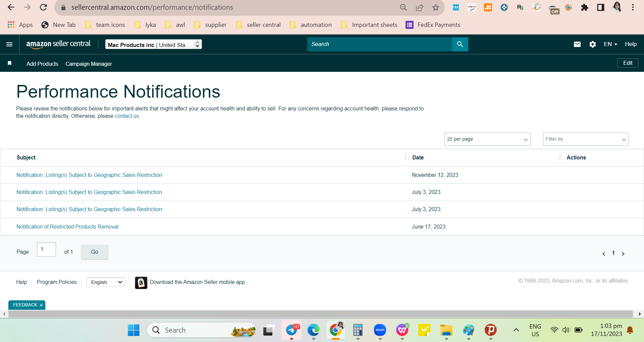The image size is (644, 342).
Task: Open the Calculator taskbar app
Action: pos(358,330)
